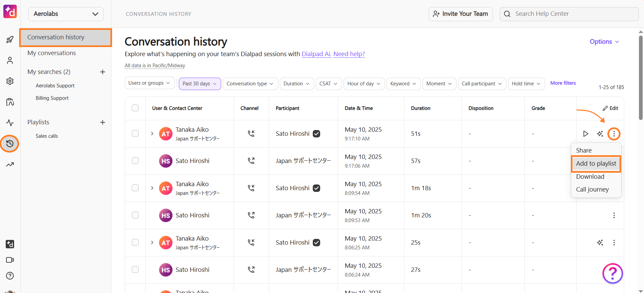Click the Dialpad Ai icon near sidebar bottom
The image size is (644, 293).
[x=10, y=244]
